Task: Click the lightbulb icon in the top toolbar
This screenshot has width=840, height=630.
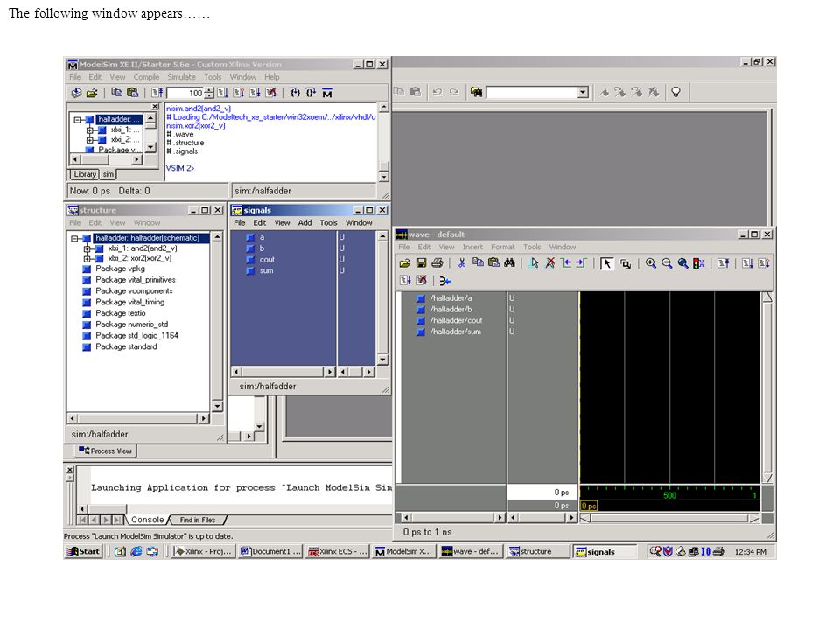Action: (675, 92)
